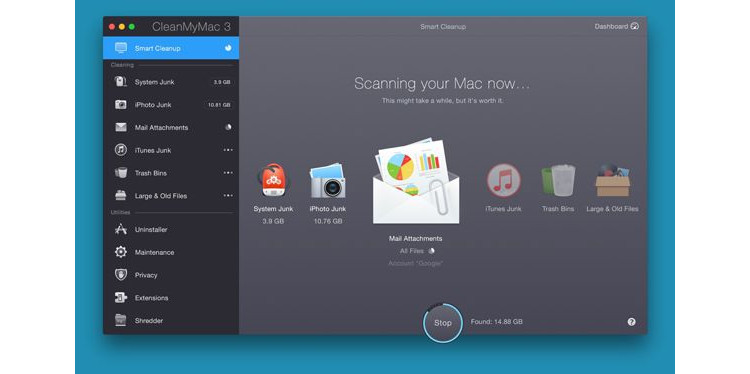This screenshot has width=750, height=374.
Task: Click the System Junk 3.9 GB size badge
Action: point(222,82)
